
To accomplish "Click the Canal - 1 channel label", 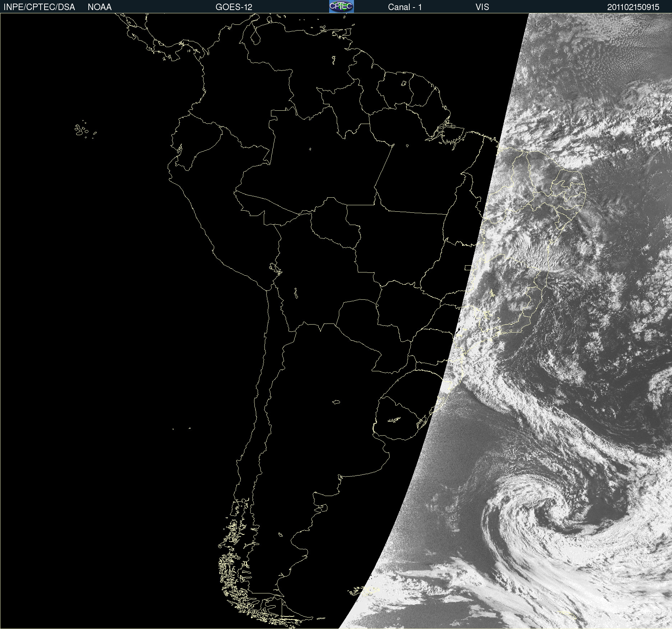I will (405, 7).
